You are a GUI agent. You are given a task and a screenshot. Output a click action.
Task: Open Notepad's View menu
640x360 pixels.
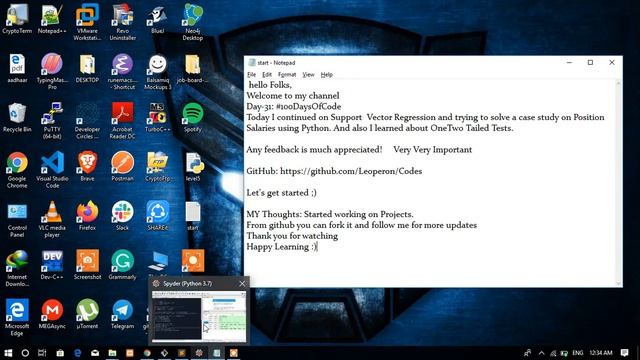pyautogui.click(x=308, y=75)
